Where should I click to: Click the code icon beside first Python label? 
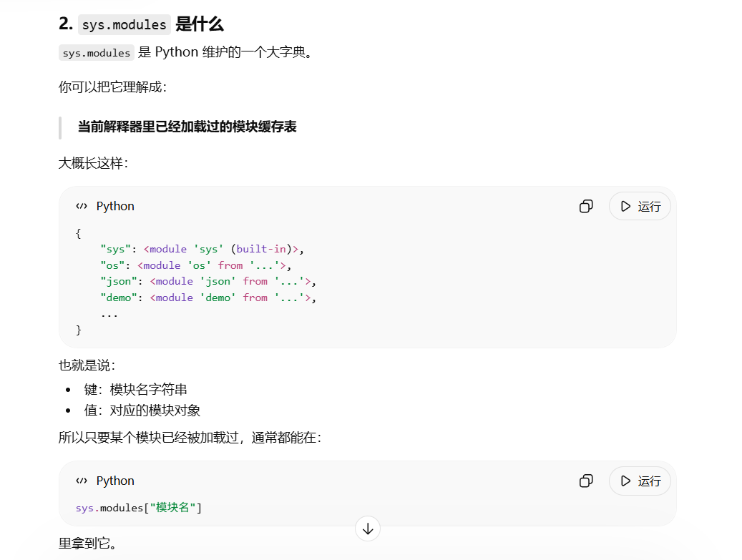click(x=82, y=206)
